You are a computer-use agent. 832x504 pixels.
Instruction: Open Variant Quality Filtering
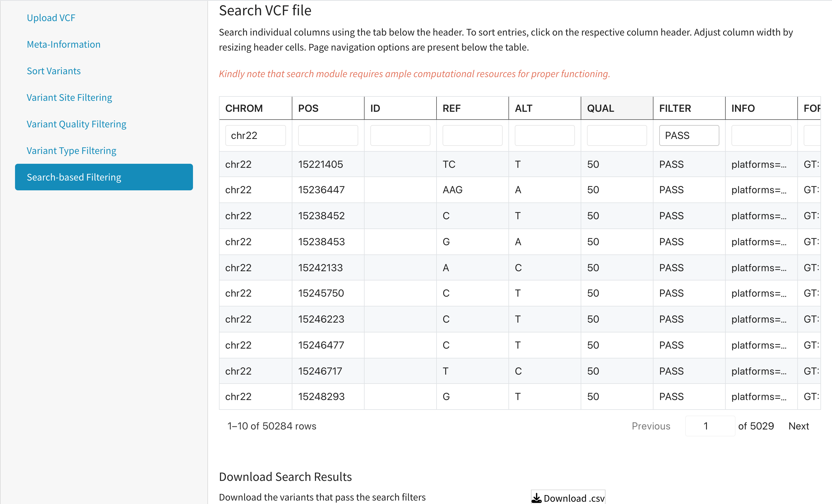tap(76, 124)
